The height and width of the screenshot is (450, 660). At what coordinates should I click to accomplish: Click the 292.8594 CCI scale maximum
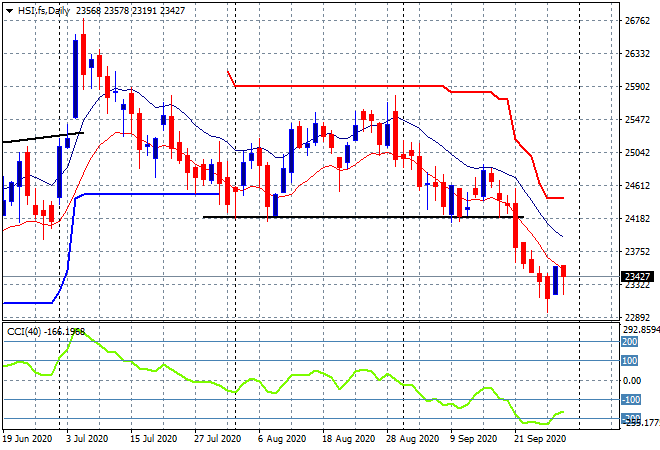point(641,330)
